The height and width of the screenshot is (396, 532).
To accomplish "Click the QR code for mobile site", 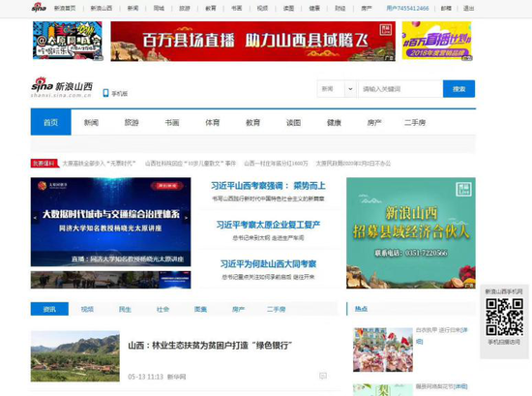I will 504,317.
